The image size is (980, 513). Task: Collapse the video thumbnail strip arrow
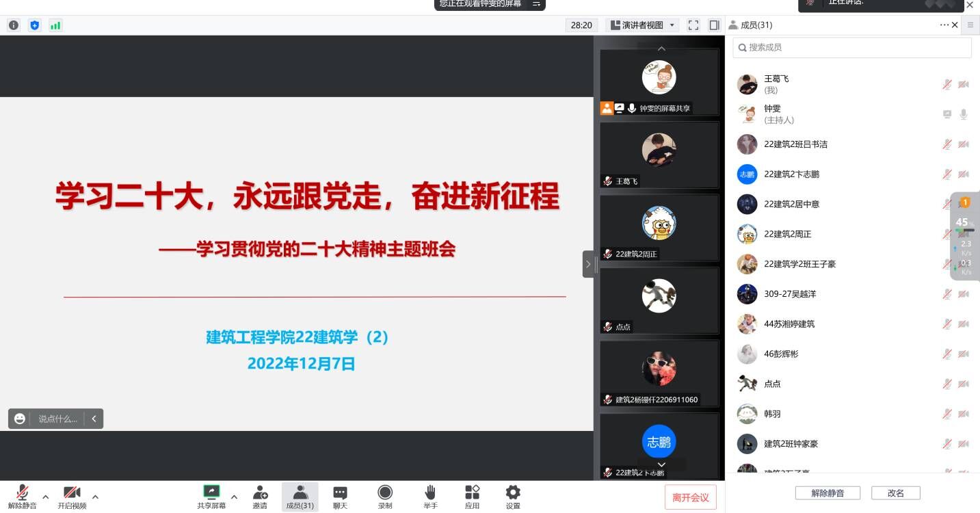pos(588,264)
